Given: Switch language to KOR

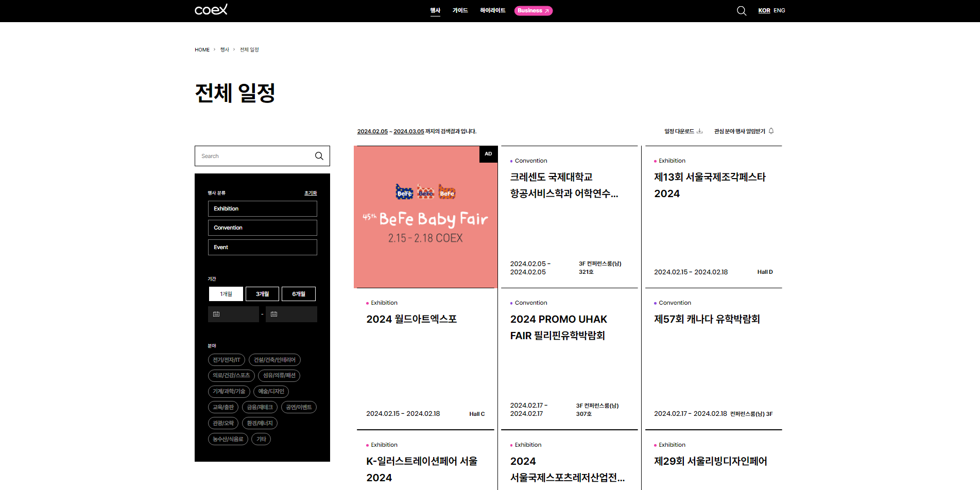Looking at the screenshot, I should [x=764, y=10].
